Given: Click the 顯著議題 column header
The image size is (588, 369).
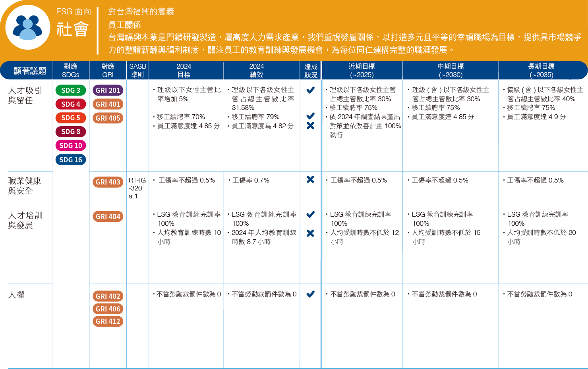Looking at the screenshot, I should coord(30,71).
